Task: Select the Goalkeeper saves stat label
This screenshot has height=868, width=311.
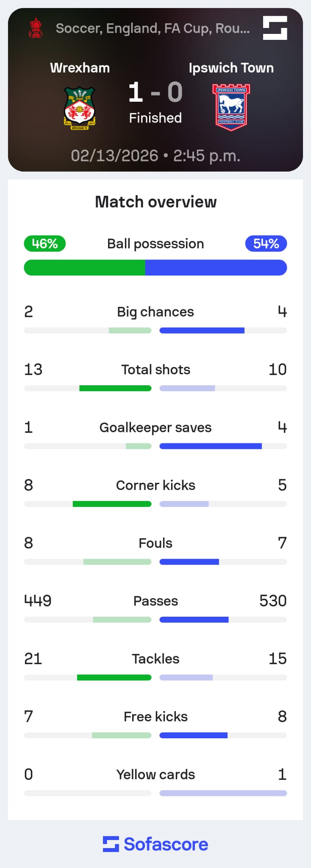Action: click(x=155, y=428)
